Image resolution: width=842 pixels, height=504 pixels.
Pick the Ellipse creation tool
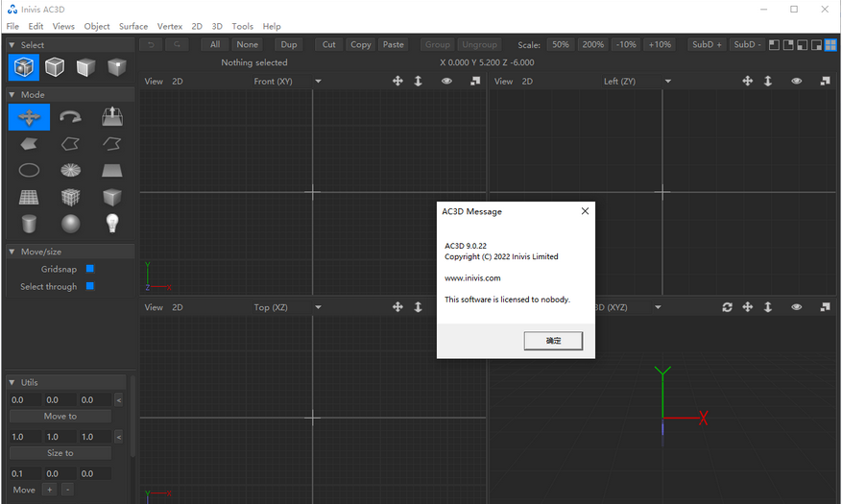coord(29,171)
